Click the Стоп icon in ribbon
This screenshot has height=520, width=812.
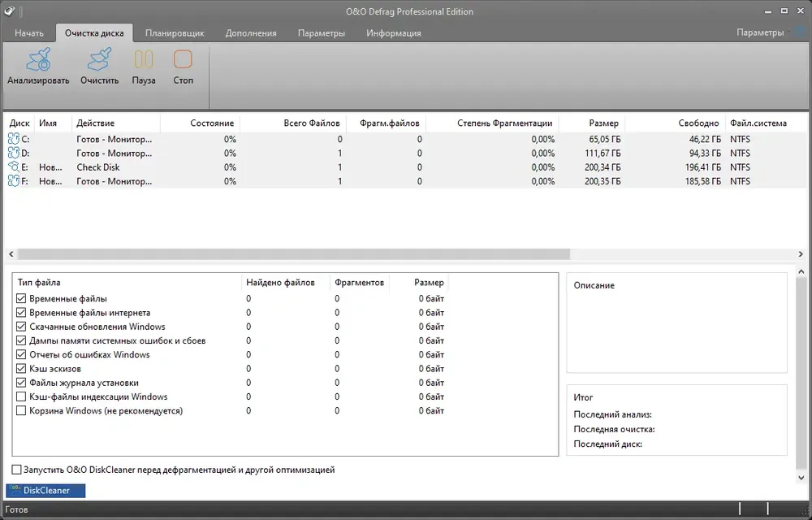pos(183,59)
